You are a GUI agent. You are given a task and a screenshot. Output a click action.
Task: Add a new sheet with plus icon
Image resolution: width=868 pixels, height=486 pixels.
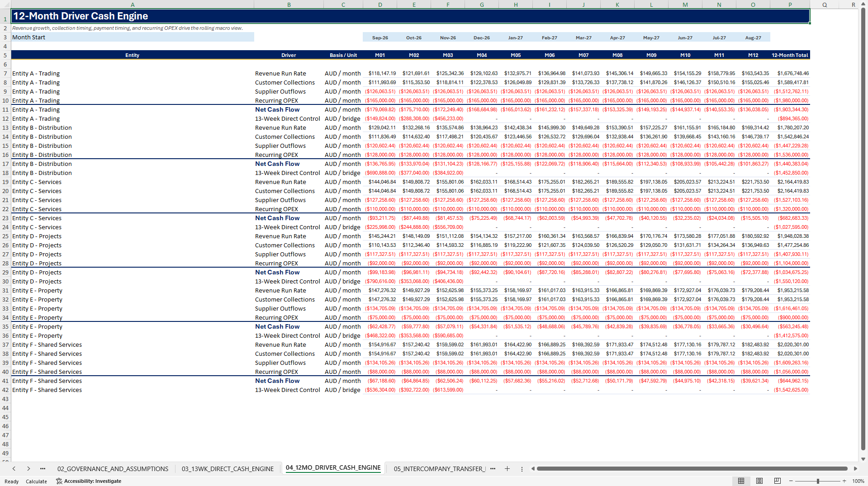click(507, 469)
